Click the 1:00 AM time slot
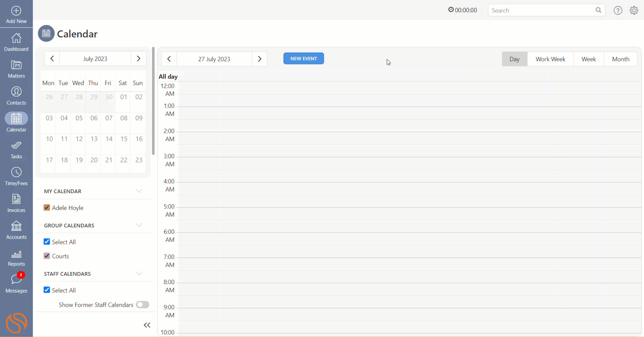 tap(409, 113)
